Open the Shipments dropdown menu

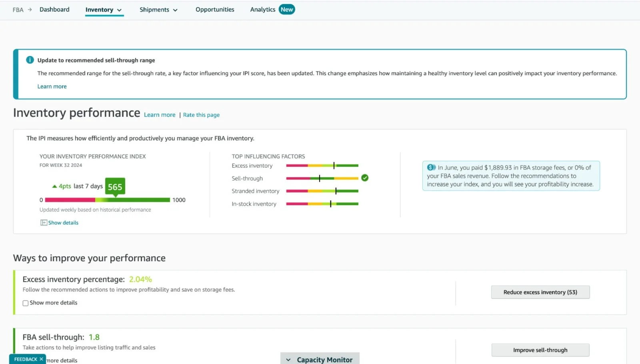click(158, 10)
